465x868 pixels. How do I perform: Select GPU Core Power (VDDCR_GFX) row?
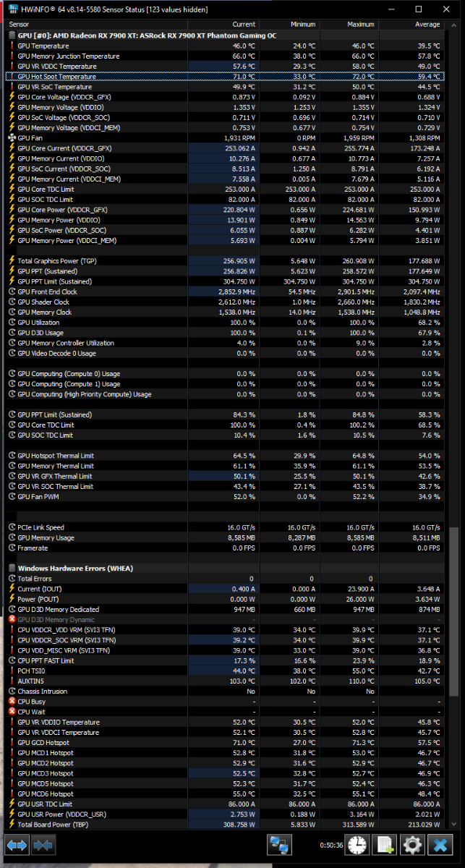click(226, 210)
